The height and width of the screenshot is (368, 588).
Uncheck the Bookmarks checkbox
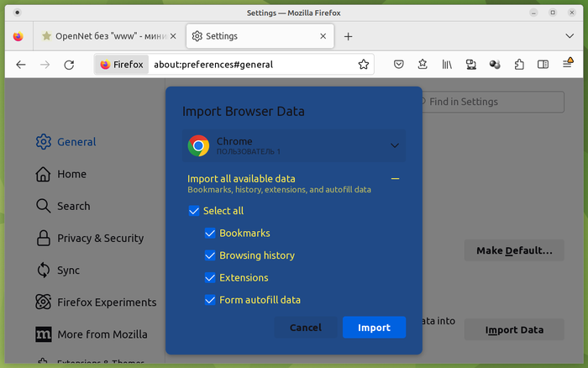tap(210, 233)
